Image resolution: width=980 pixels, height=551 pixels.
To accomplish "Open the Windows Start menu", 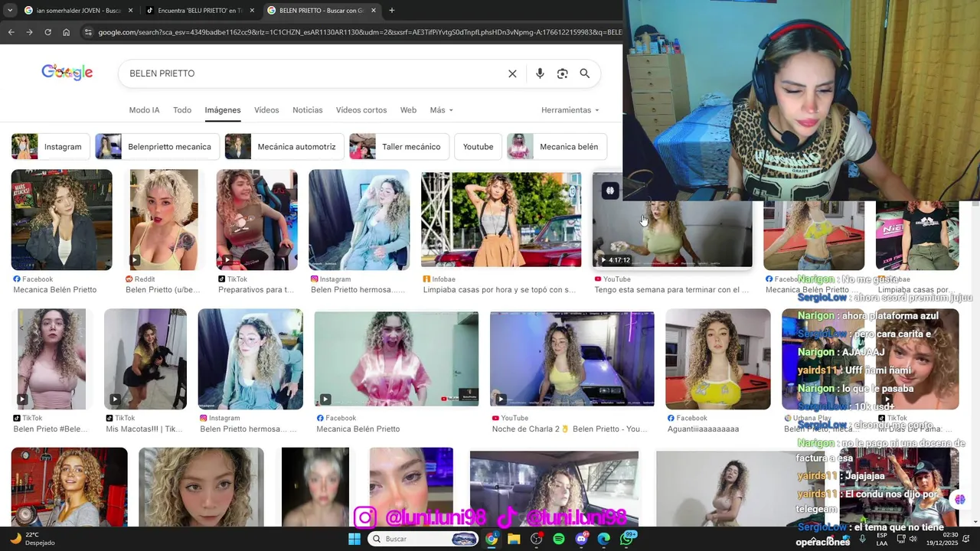I will (354, 539).
